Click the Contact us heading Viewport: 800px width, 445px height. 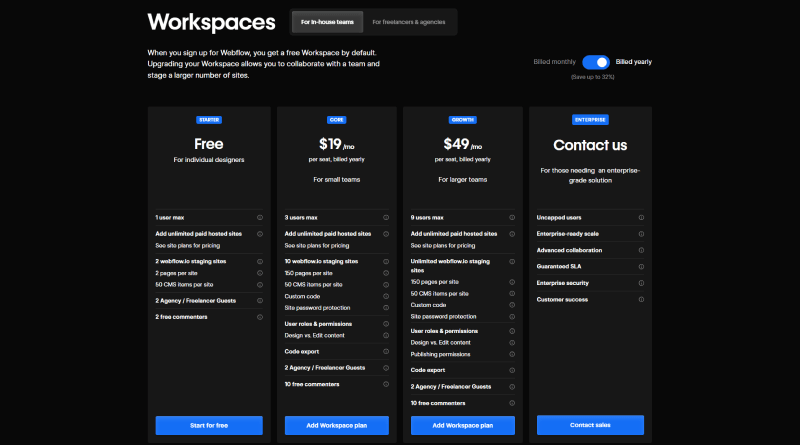(x=590, y=145)
